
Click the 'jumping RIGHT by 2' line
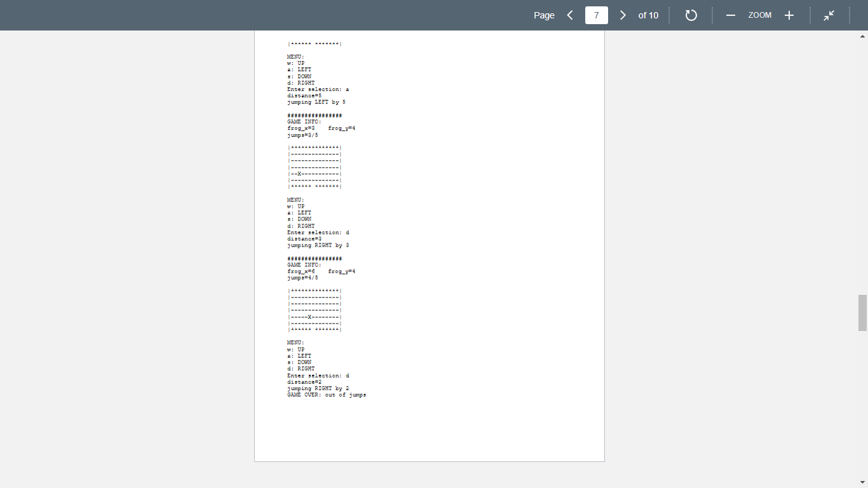(x=318, y=388)
